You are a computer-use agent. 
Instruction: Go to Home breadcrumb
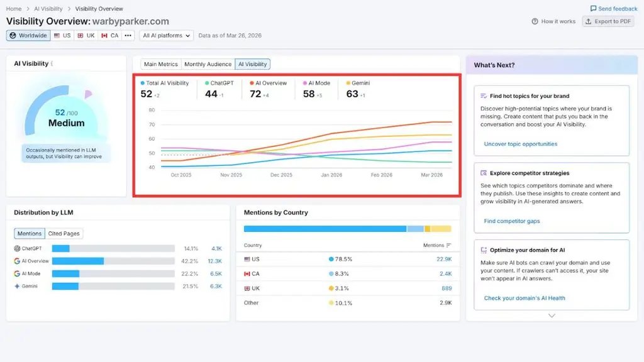point(14,9)
